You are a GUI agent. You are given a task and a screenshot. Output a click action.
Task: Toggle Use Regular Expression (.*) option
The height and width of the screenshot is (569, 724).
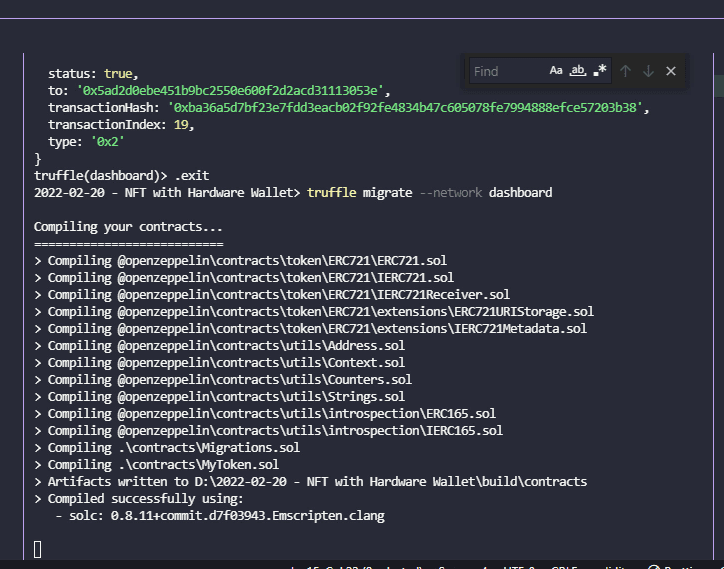600,71
